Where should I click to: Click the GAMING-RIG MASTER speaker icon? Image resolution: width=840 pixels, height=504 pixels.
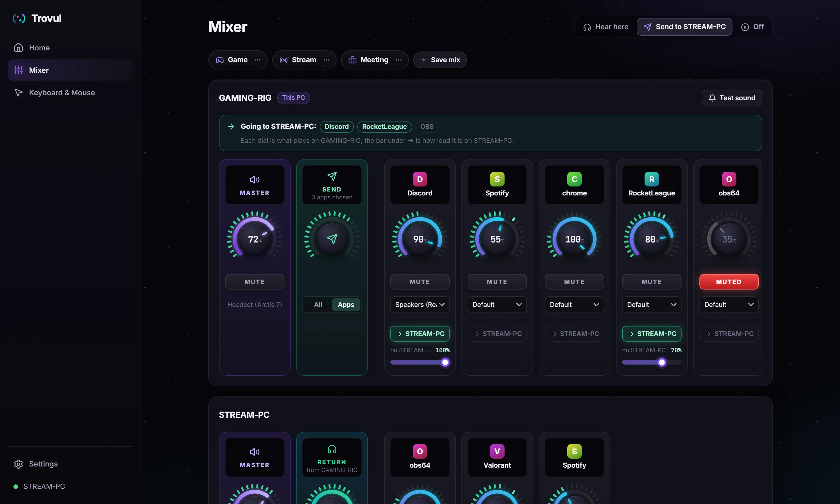click(x=255, y=179)
